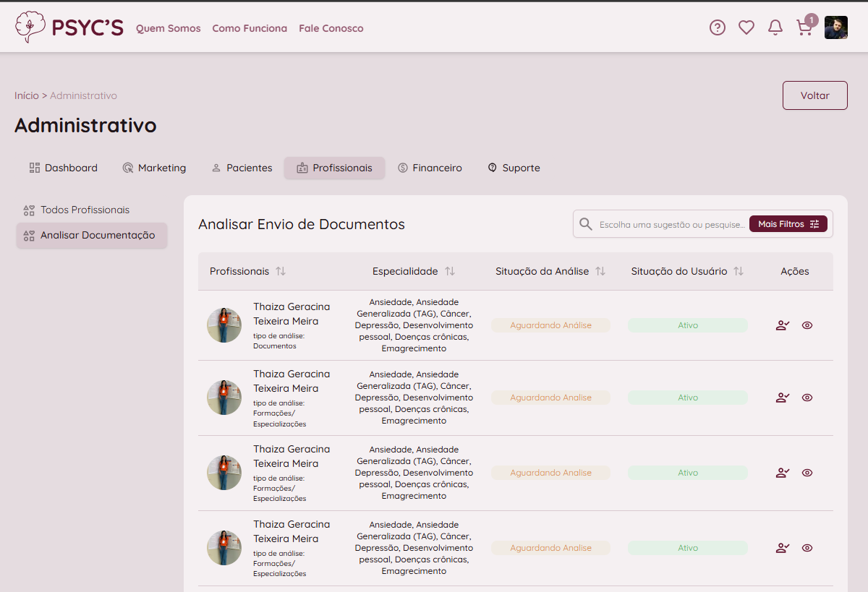This screenshot has width=868, height=592.
Task: Open Mais Filtros button
Action: tap(788, 224)
